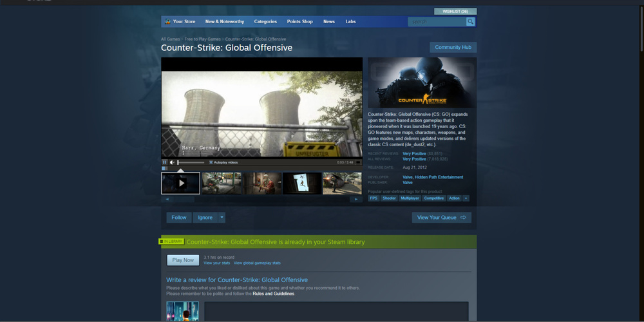
Task: Expand more tags with plus button
Action: (466, 198)
